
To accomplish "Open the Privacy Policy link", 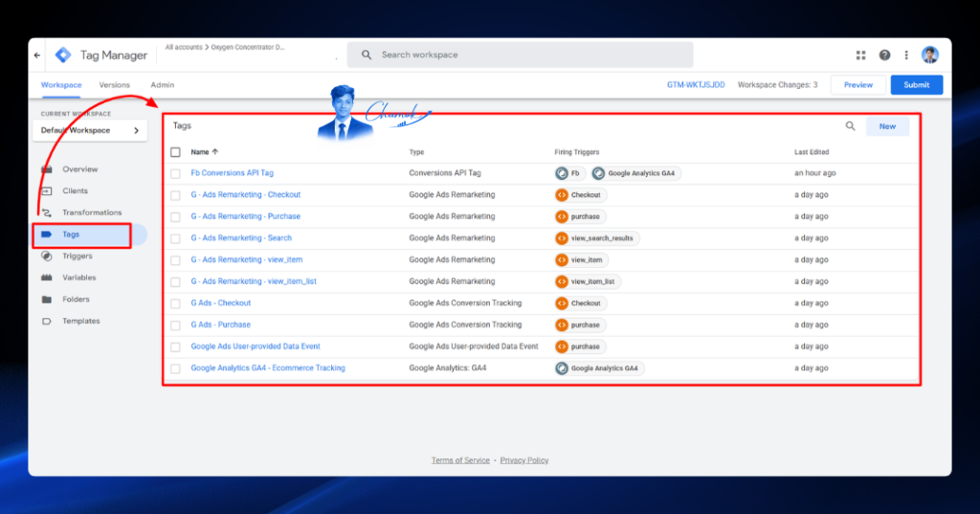I will tap(523, 460).
